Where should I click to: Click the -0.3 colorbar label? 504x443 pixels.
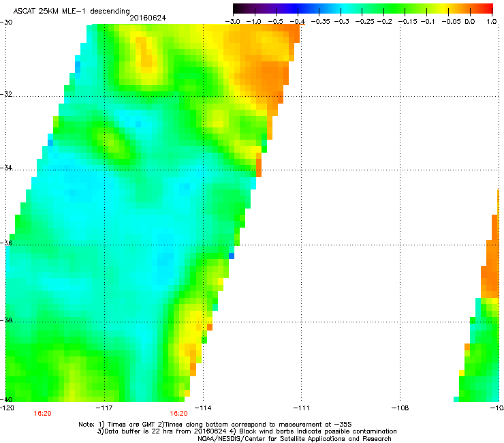(341, 22)
